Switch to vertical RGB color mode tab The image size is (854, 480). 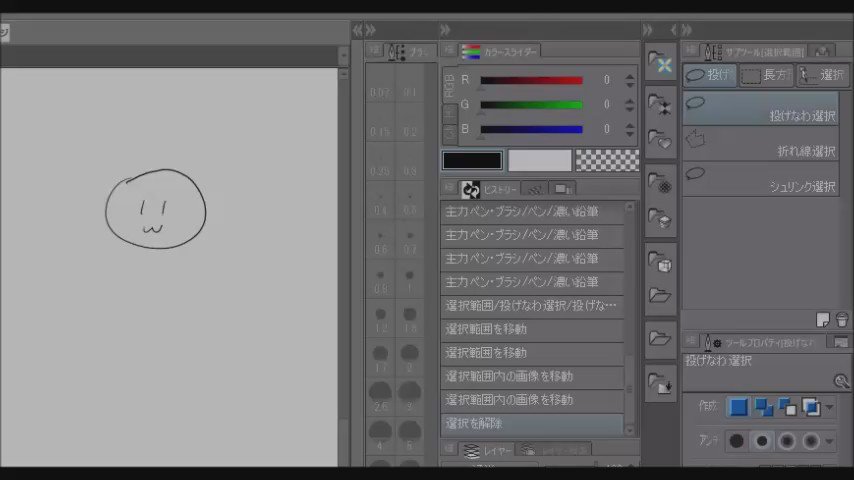pos(450,86)
